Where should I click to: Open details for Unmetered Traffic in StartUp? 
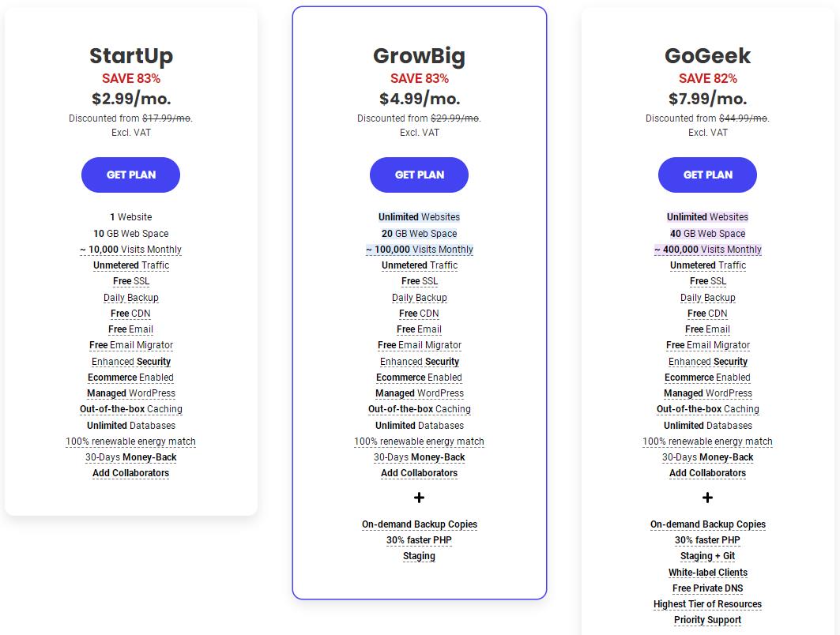[130, 265]
